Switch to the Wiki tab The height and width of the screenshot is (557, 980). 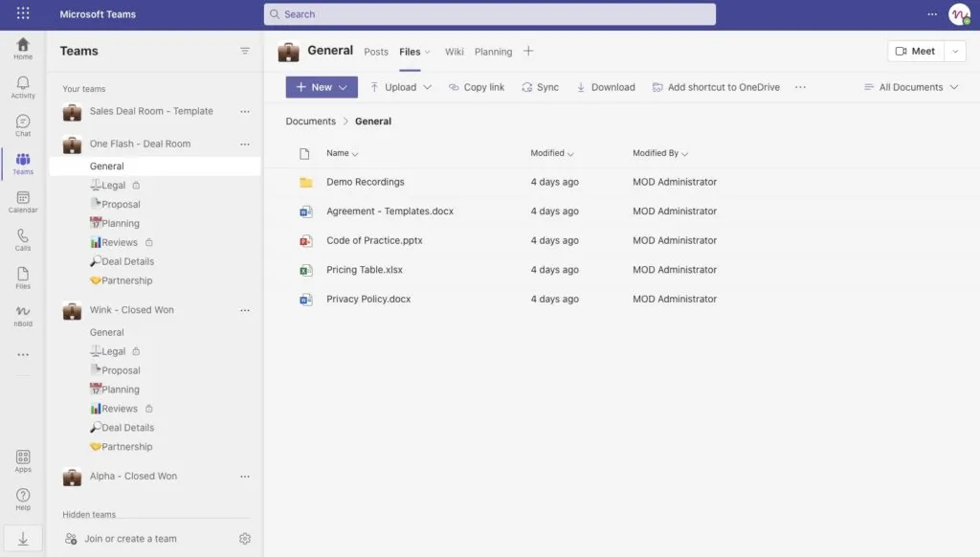[454, 52]
